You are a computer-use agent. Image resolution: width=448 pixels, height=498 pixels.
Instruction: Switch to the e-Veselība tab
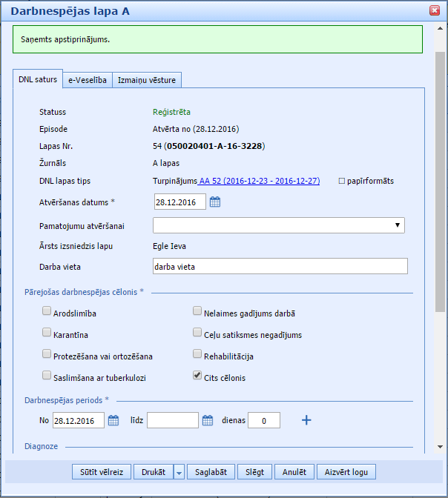click(x=87, y=80)
